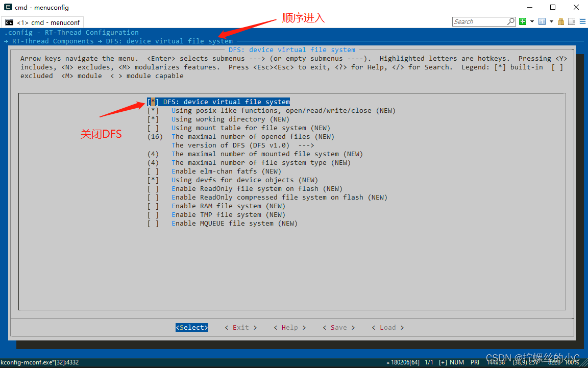
Task: Toggle the scrollbar panel icon in toolbar
Action: coord(572,21)
